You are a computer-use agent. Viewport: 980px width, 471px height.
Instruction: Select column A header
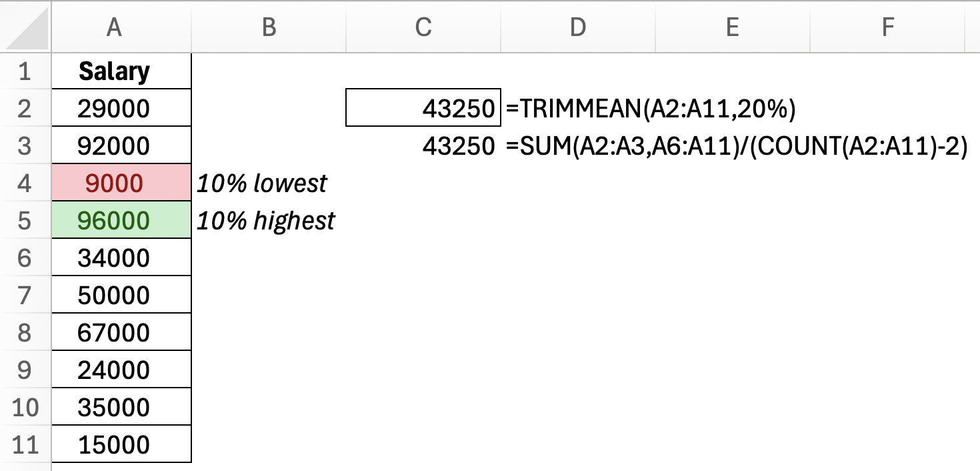[114, 27]
